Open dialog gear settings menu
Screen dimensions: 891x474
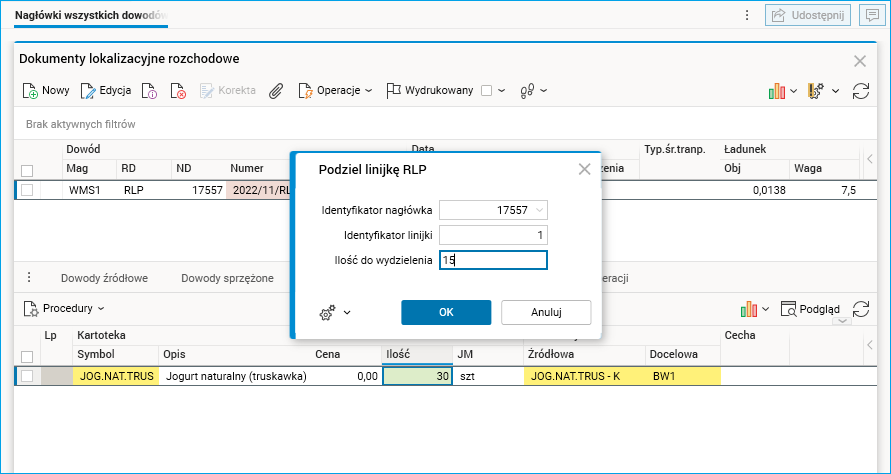click(x=335, y=312)
